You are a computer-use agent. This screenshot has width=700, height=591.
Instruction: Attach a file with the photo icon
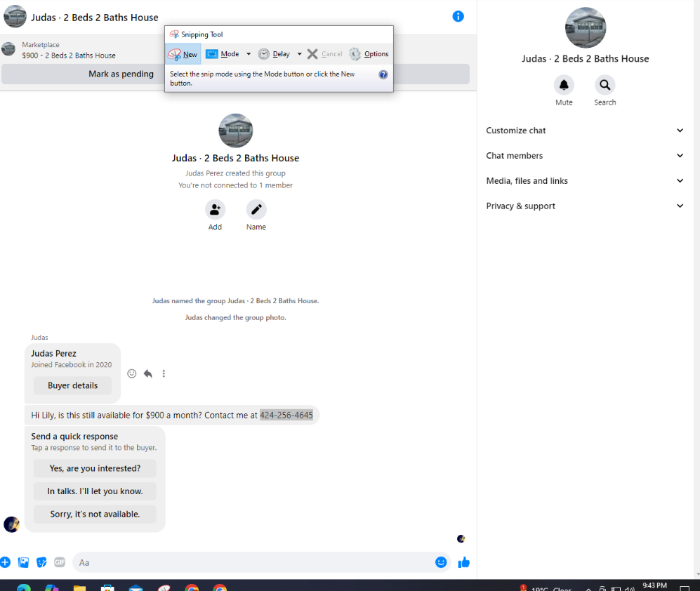24,562
